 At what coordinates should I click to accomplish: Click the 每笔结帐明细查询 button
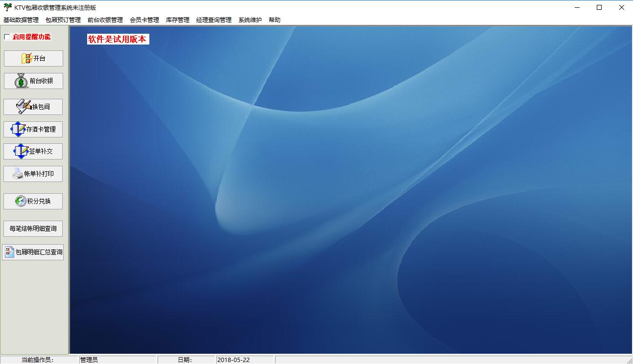(33, 228)
